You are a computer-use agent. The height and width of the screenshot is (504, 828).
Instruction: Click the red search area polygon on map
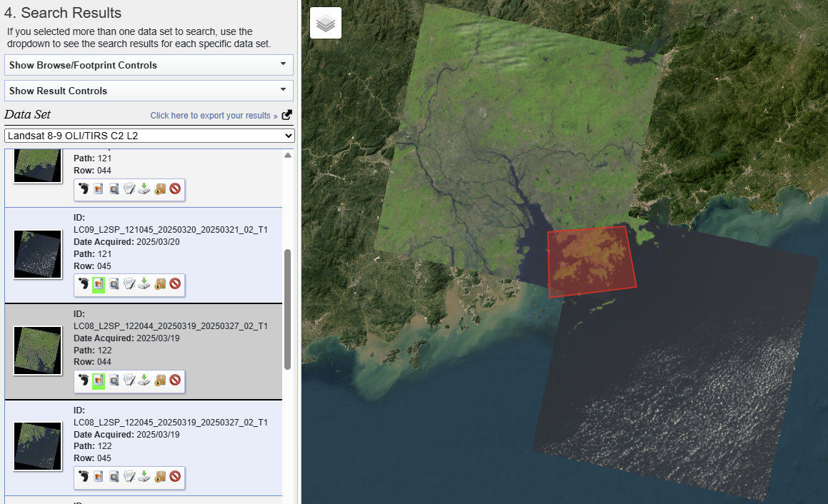589,261
